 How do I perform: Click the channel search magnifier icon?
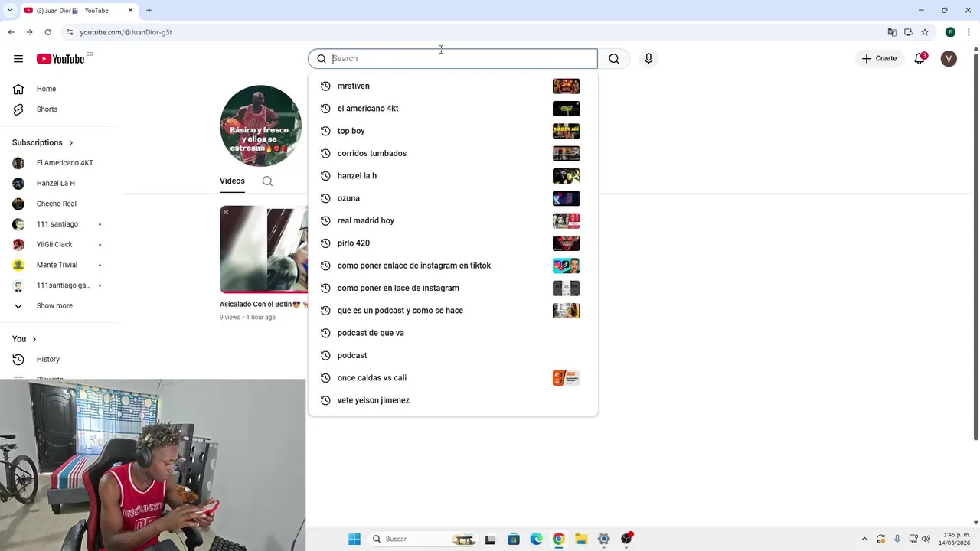point(267,181)
